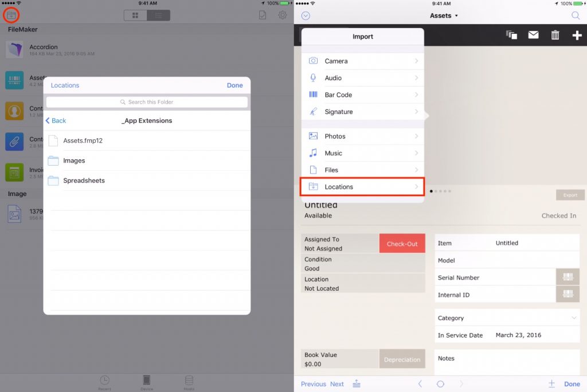
Task: Switch to grid view in file browser
Action: click(135, 15)
